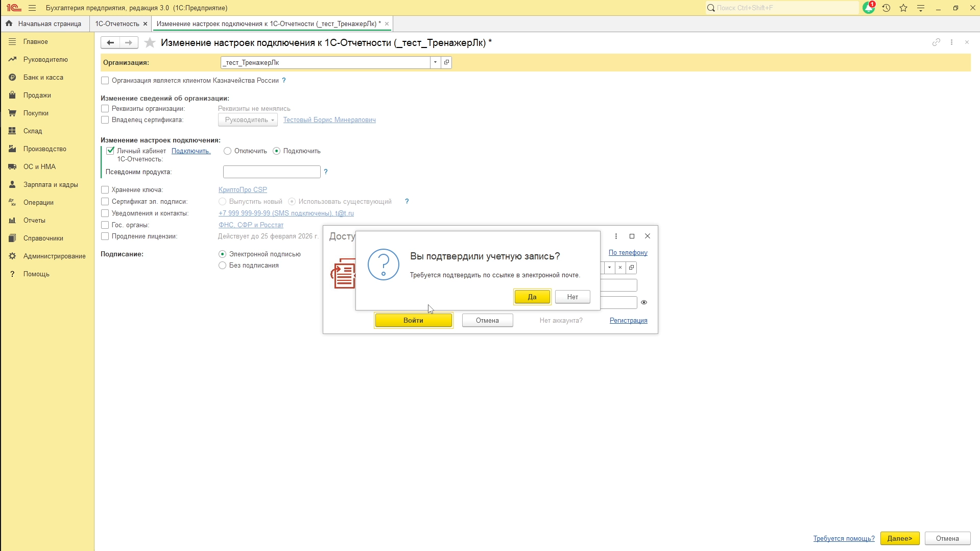Open Производство section in sidebar

pyautogui.click(x=47, y=149)
